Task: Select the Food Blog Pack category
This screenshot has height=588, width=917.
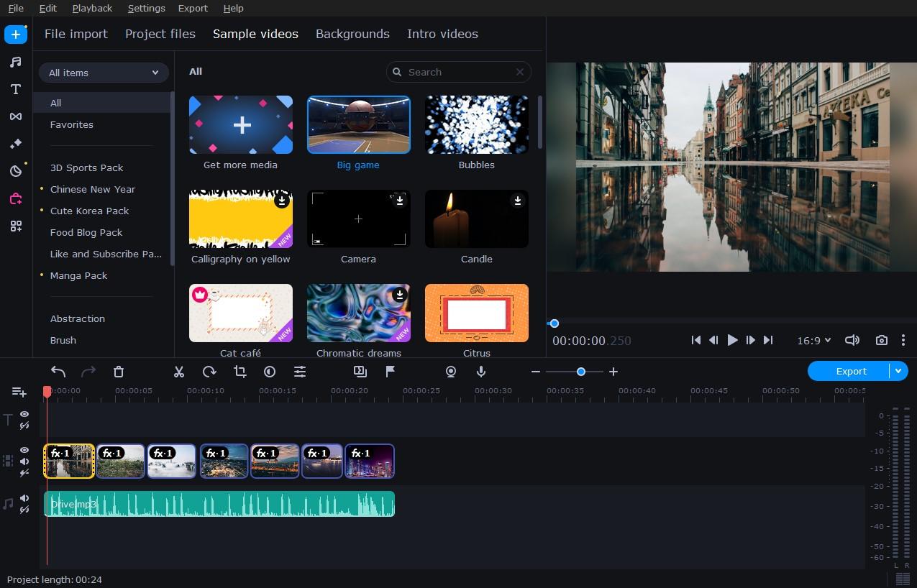Action: pyautogui.click(x=86, y=232)
